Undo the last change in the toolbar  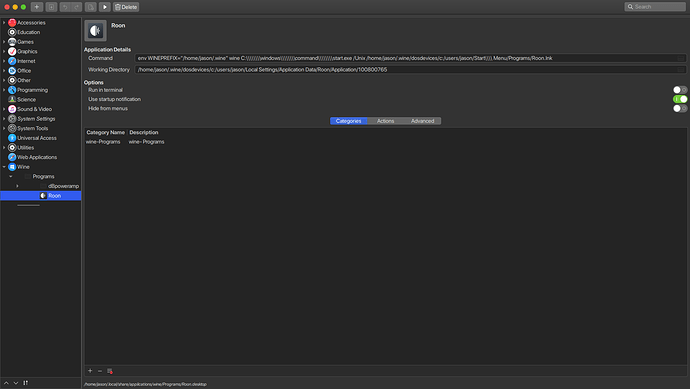[x=65, y=7]
